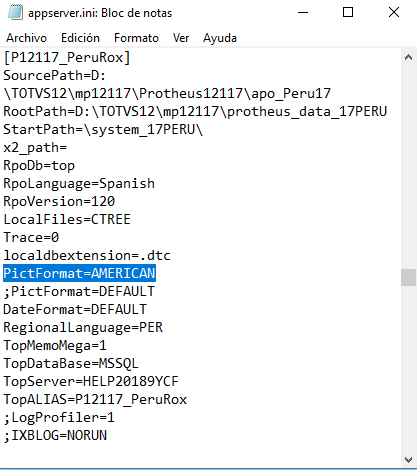The height and width of the screenshot is (470, 417).
Task: Click the scrollbar track above the thumb
Action: click(x=408, y=167)
